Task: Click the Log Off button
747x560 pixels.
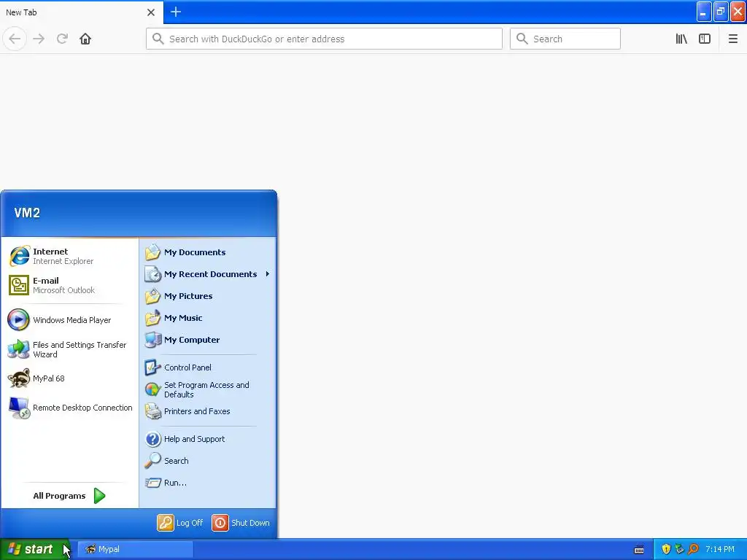Action: pos(180,523)
